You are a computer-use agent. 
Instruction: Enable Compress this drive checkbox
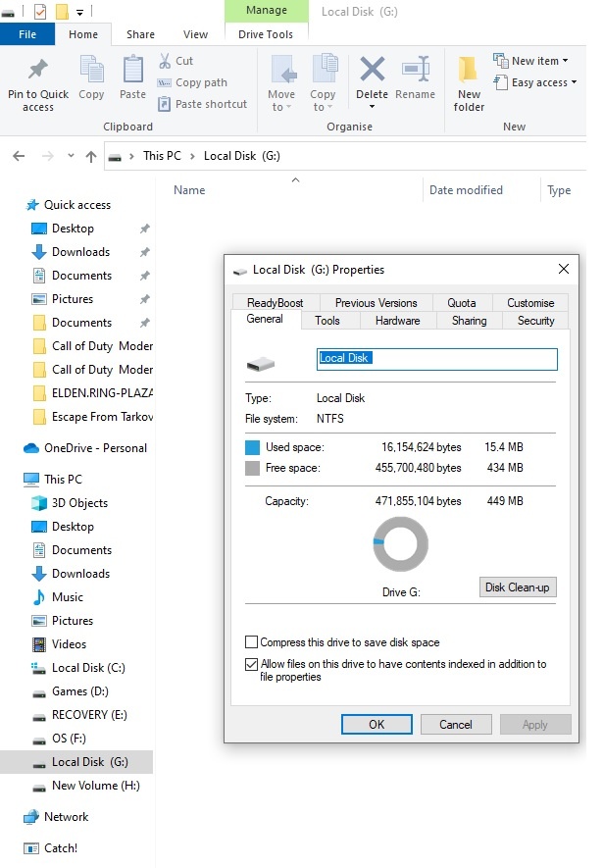(251, 642)
